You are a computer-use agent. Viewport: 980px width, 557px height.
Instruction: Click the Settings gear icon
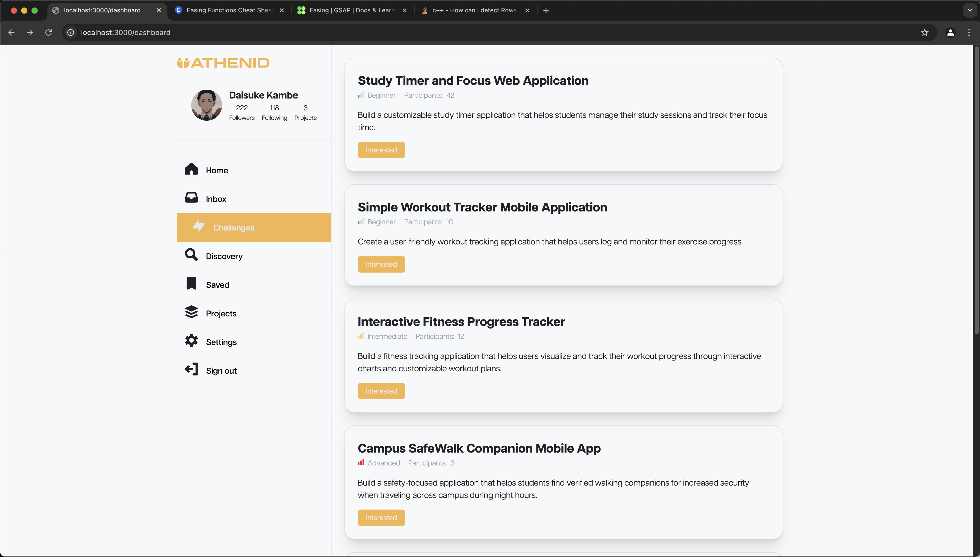(191, 341)
